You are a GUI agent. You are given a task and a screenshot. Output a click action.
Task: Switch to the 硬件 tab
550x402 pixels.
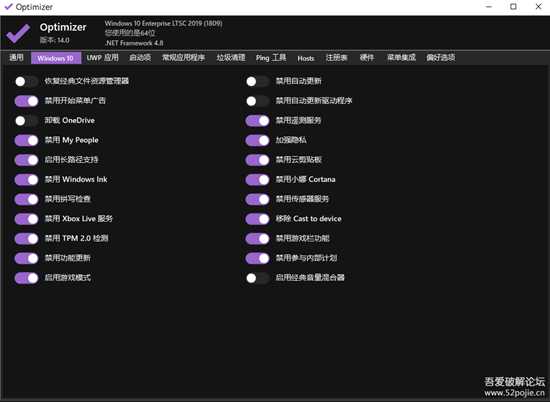(x=367, y=58)
